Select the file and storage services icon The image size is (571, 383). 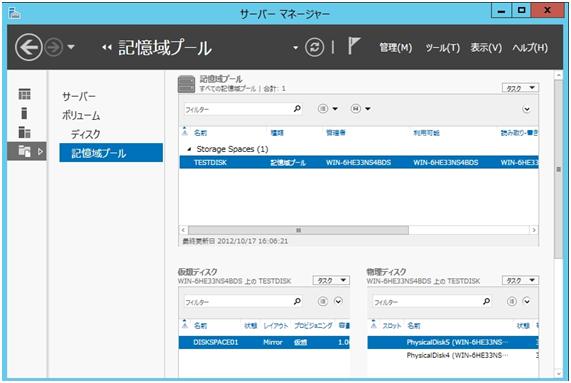tap(24, 151)
